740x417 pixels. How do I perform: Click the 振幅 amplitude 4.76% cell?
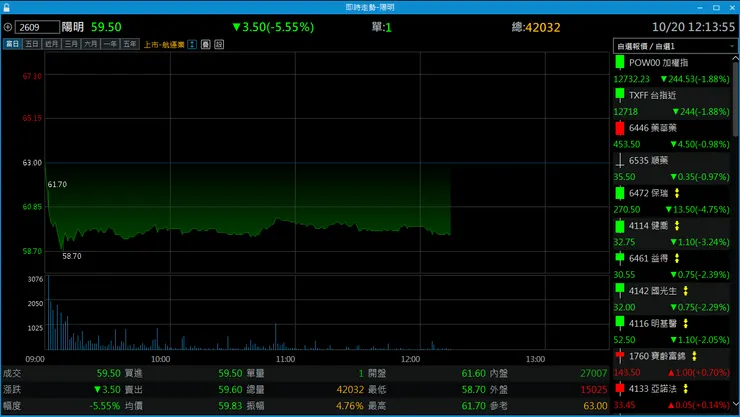350,406
